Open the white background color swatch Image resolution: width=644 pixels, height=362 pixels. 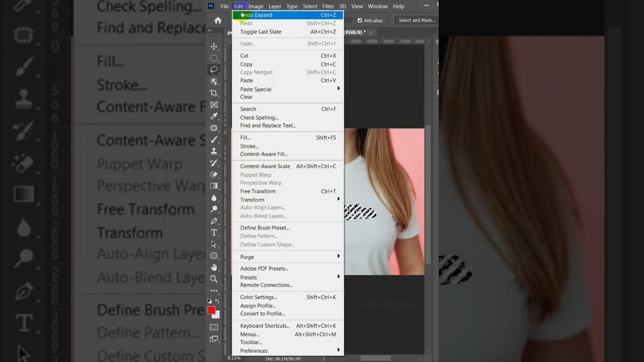[x=217, y=315]
